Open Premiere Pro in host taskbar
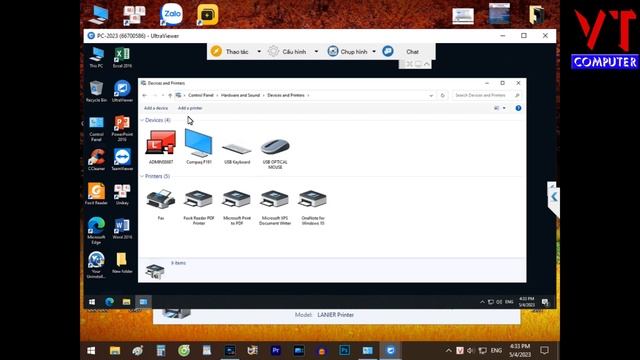Screen dimensions: 640x360 pos(276,350)
